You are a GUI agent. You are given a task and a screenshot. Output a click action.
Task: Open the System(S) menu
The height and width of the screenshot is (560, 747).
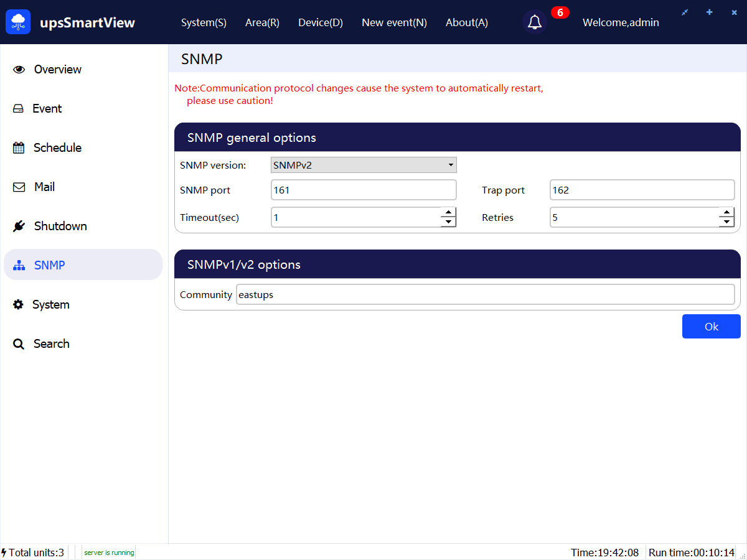[204, 22]
